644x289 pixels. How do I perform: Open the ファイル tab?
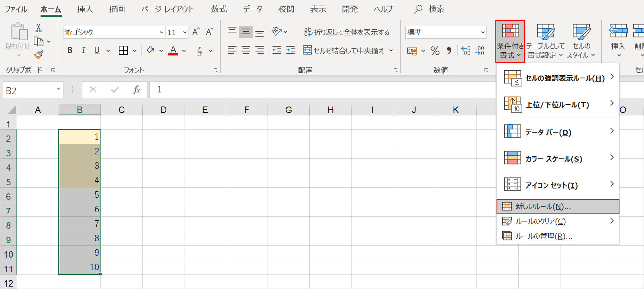click(16, 9)
